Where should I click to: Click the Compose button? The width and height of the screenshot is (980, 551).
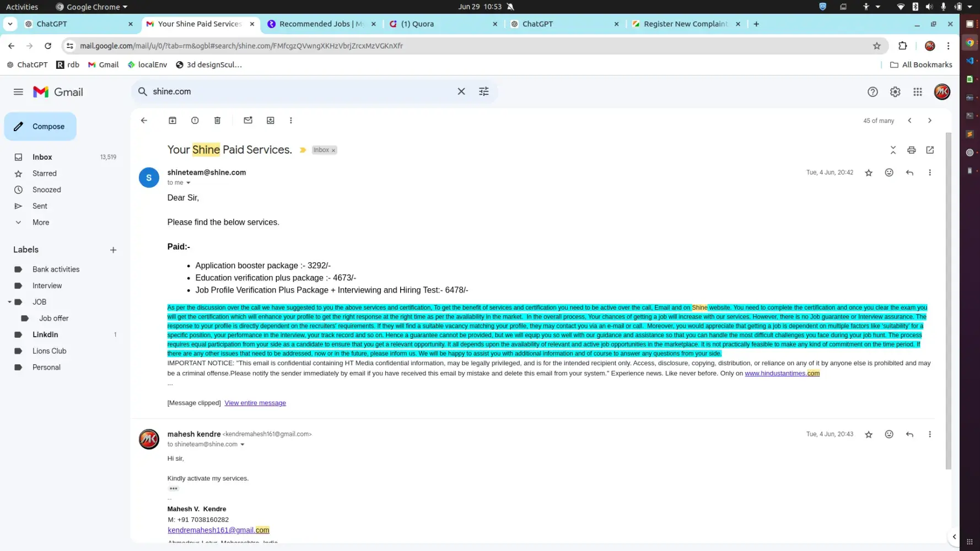click(41, 127)
